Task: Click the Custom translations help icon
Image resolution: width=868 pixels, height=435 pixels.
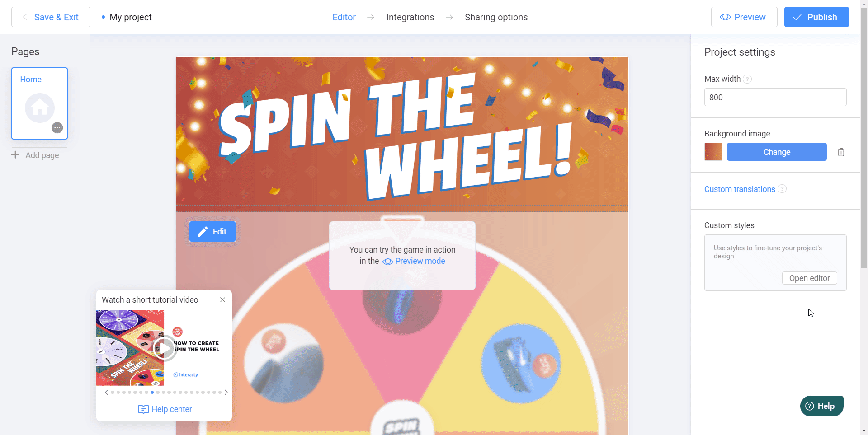Action: (782, 189)
